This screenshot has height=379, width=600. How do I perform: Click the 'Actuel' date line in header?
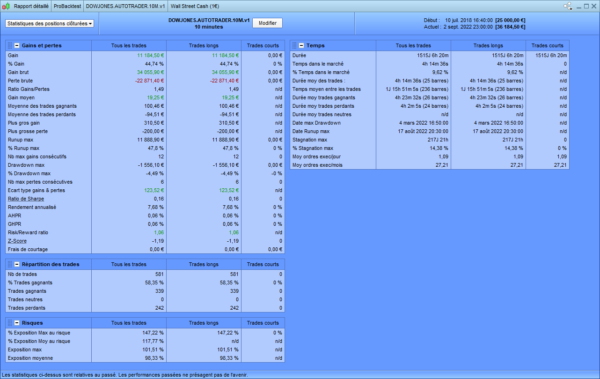474,27
